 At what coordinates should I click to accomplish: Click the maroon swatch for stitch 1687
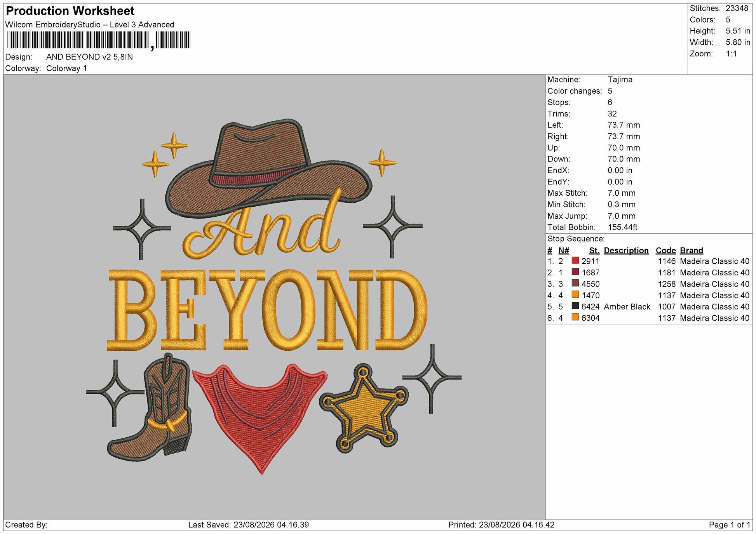click(575, 272)
